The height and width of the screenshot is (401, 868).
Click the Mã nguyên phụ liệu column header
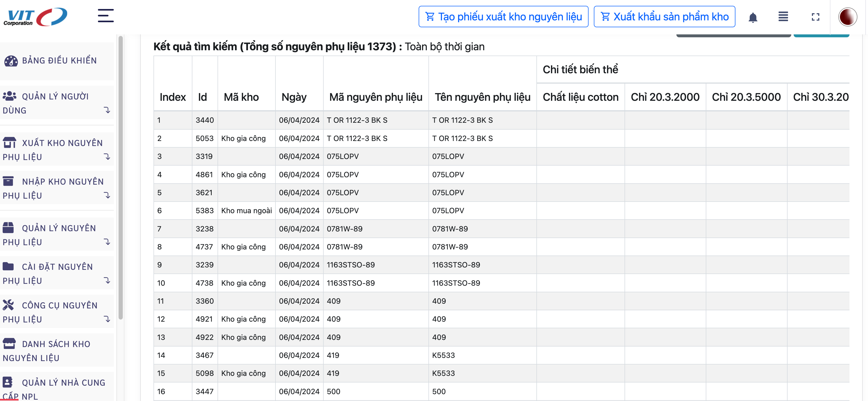pyautogui.click(x=375, y=97)
